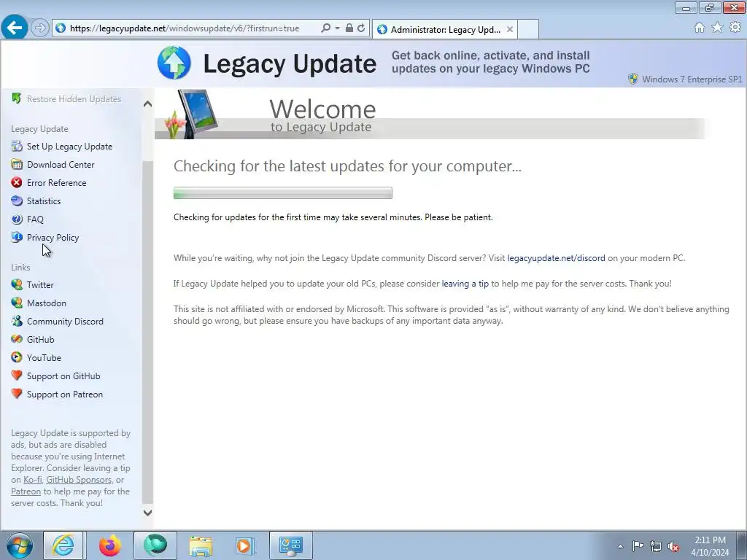
Task: Close the Legacy Update browser tab
Action: 510,29
